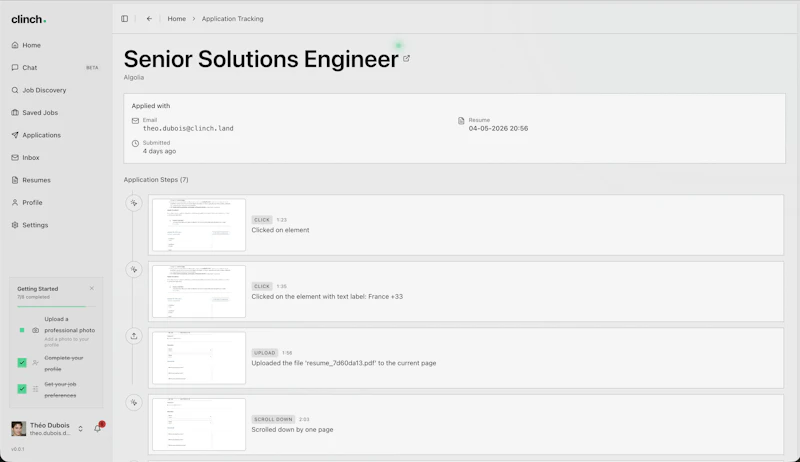The image size is (800, 462).
Task: Click the v0.0.1 version label
Action: 18,449
